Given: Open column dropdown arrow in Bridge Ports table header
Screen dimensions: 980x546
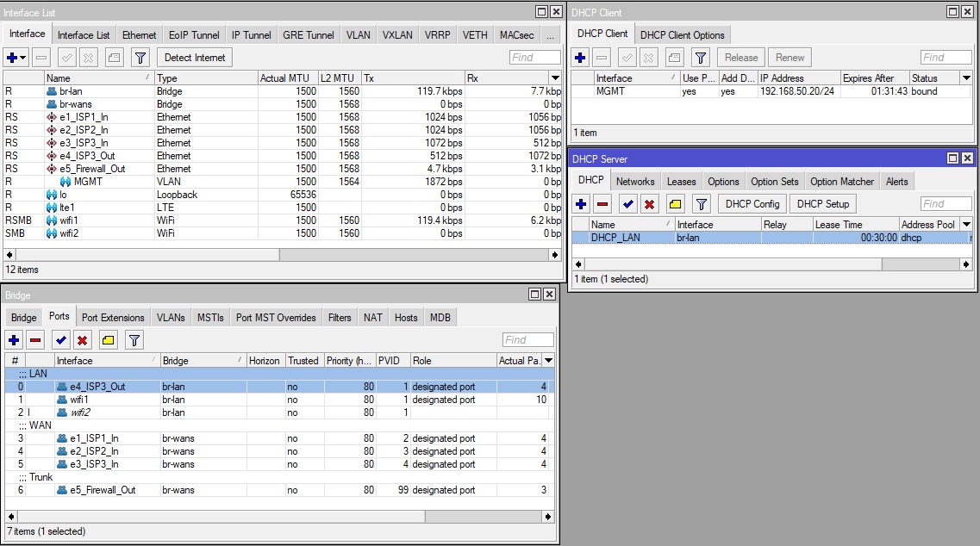Looking at the screenshot, I should pyautogui.click(x=548, y=361).
